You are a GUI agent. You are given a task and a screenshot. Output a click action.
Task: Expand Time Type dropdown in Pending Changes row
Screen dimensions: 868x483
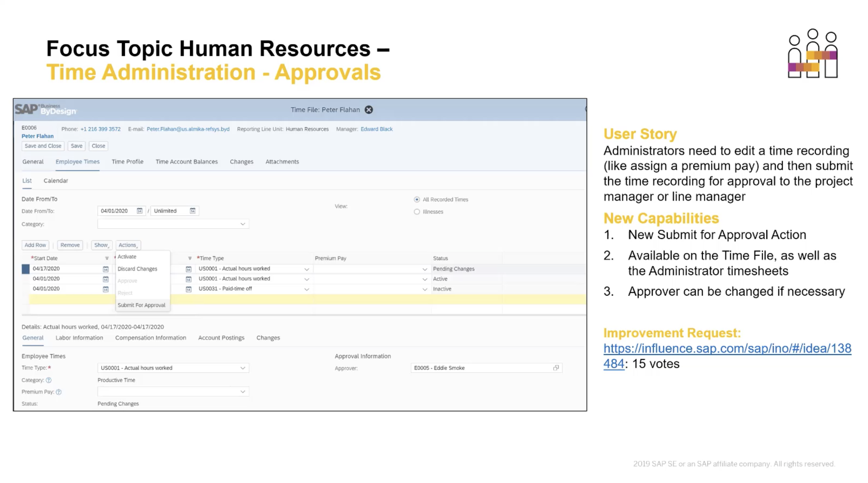(x=307, y=269)
